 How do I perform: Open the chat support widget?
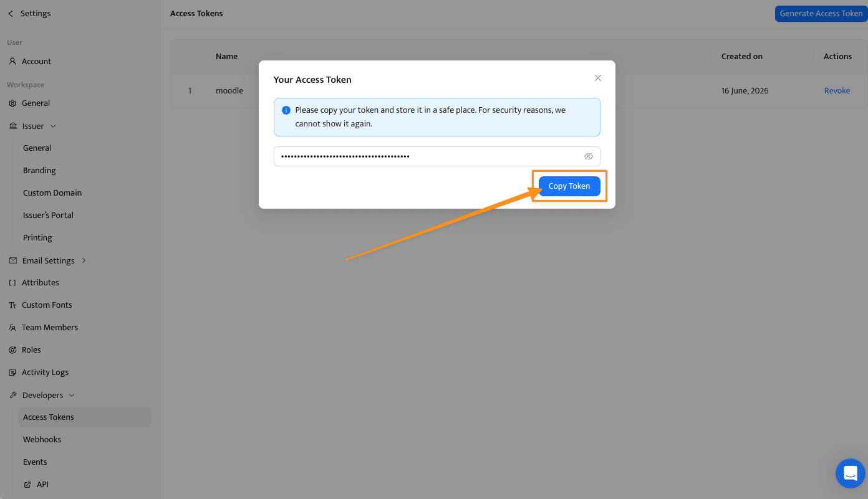(851, 474)
